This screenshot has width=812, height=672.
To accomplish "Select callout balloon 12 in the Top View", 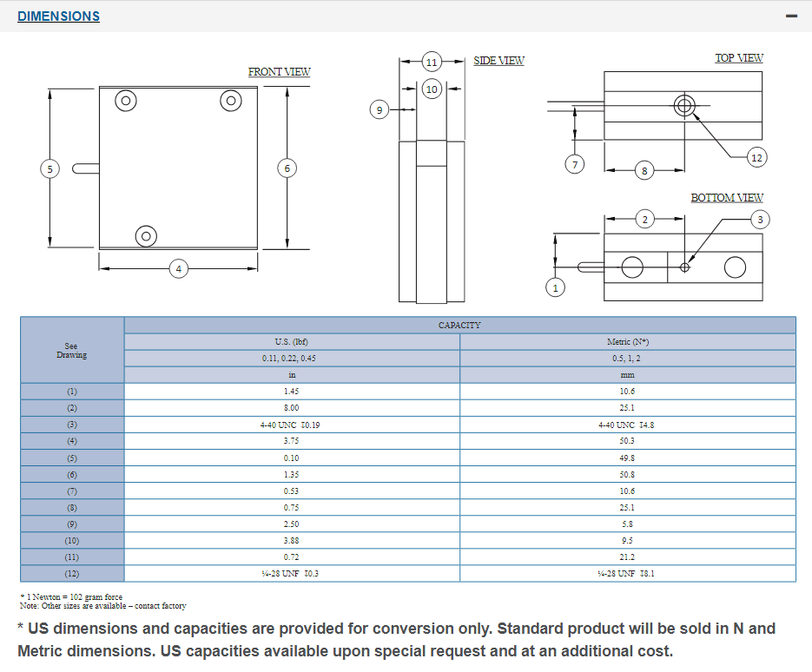I will coord(756,158).
